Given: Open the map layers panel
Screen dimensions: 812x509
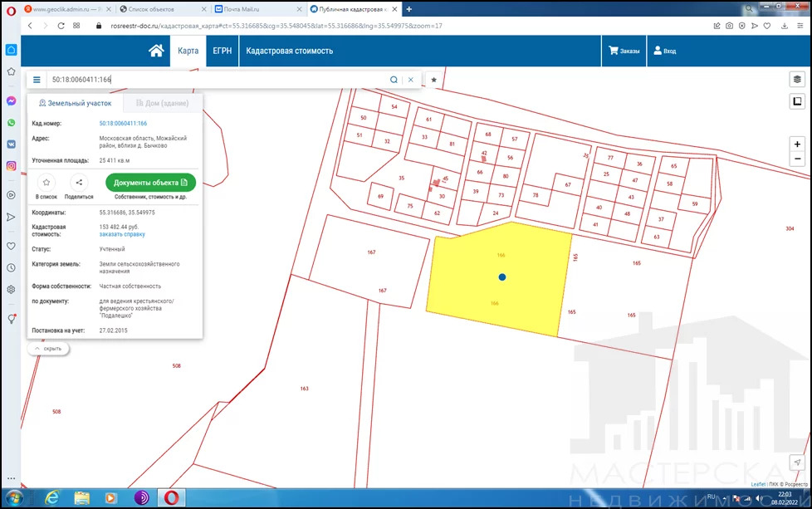Looking at the screenshot, I should pos(797,79).
